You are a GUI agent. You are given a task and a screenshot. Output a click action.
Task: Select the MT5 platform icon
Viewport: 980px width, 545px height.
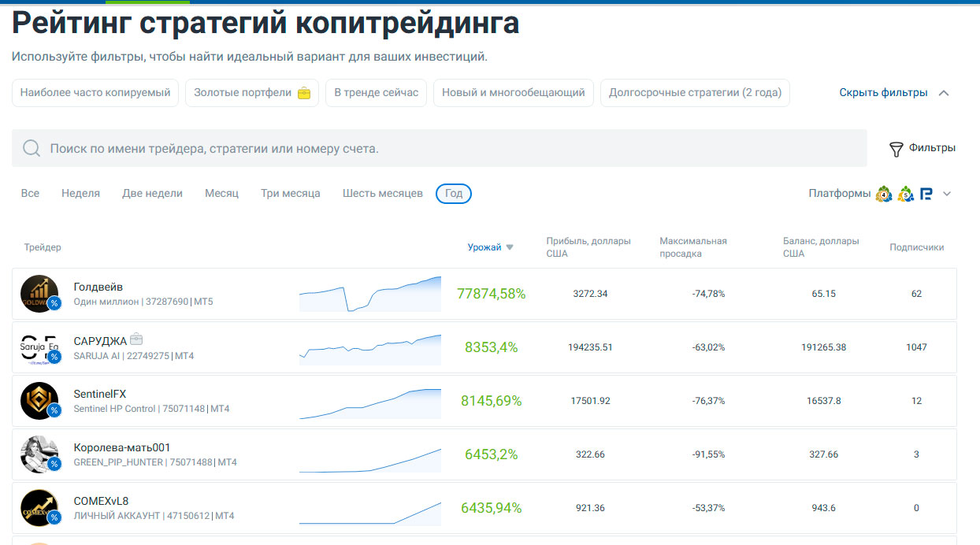point(905,194)
